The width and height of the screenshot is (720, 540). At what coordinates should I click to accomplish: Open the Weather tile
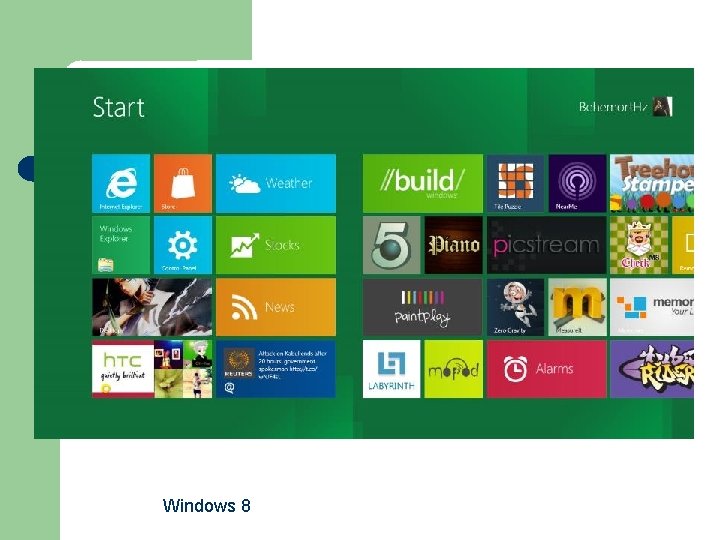(x=276, y=183)
